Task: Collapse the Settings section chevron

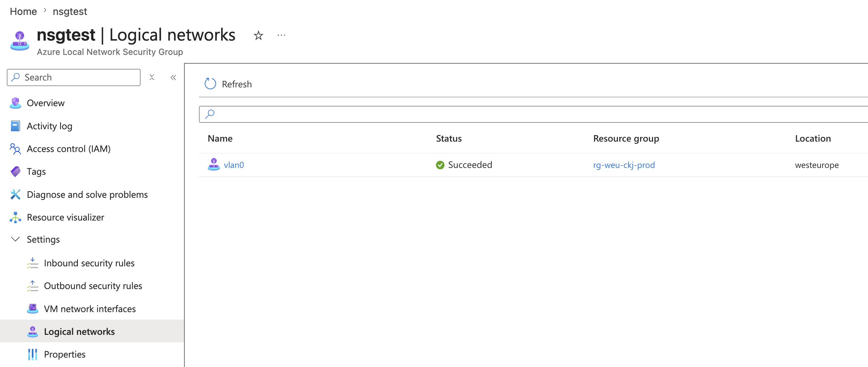Action: click(x=16, y=239)
